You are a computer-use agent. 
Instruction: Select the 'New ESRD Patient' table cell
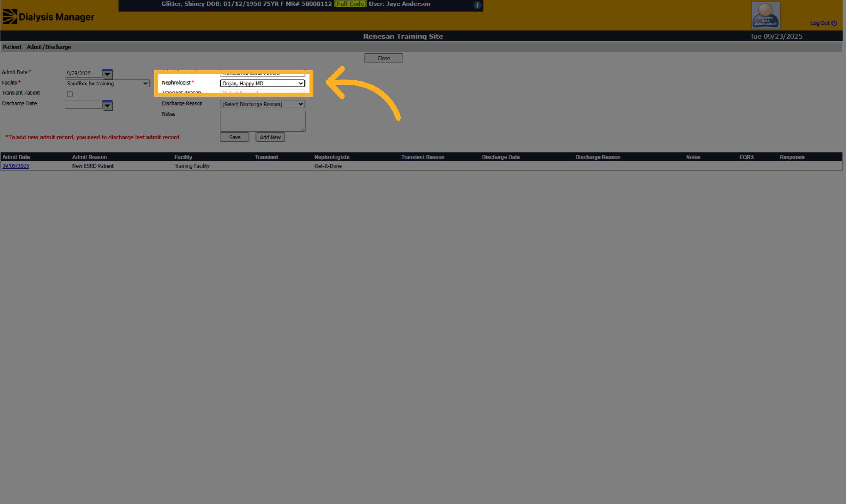tap(93, 166)
